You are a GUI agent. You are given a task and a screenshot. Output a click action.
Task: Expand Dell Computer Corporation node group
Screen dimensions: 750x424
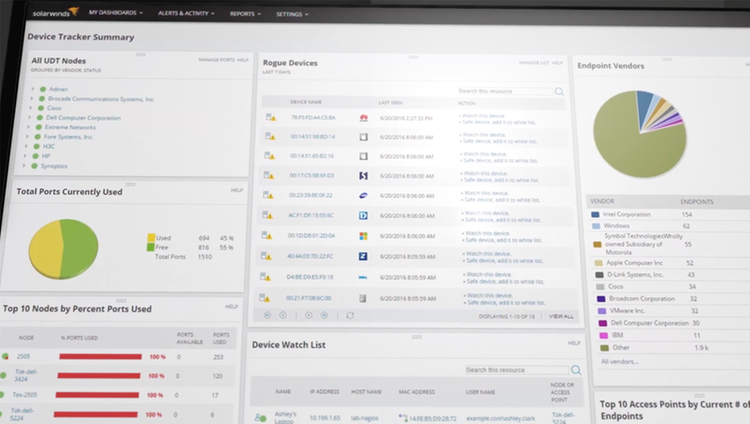[x=30, y=117]
